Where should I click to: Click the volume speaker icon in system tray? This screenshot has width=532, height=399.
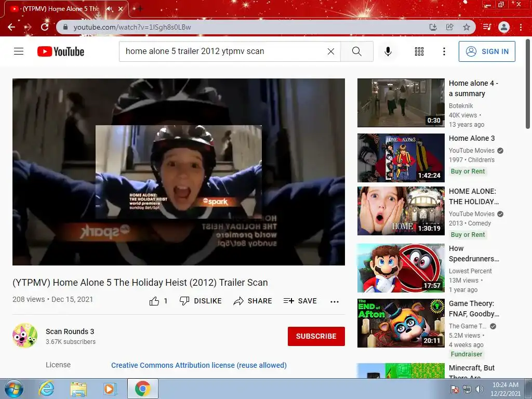click(479, 389)
